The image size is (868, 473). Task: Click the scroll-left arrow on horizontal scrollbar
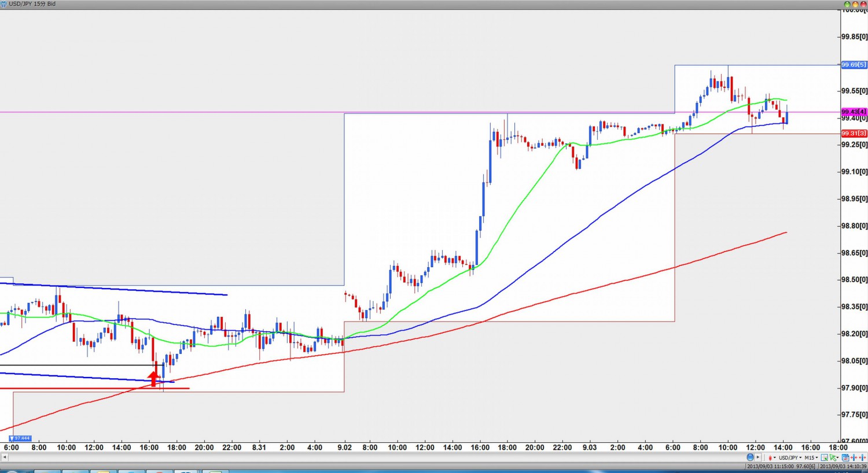[x=4, y=457]
